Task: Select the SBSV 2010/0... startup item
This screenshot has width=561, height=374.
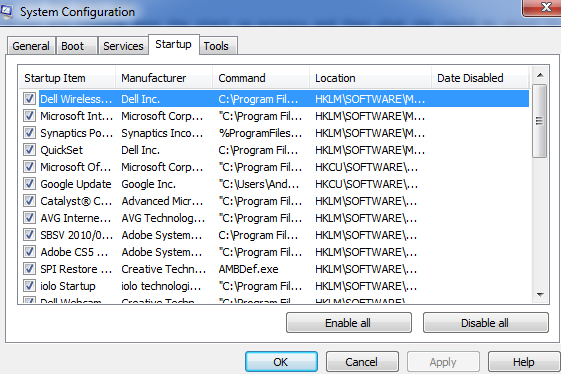Action: pyautogui.click(x=76, y=235)
